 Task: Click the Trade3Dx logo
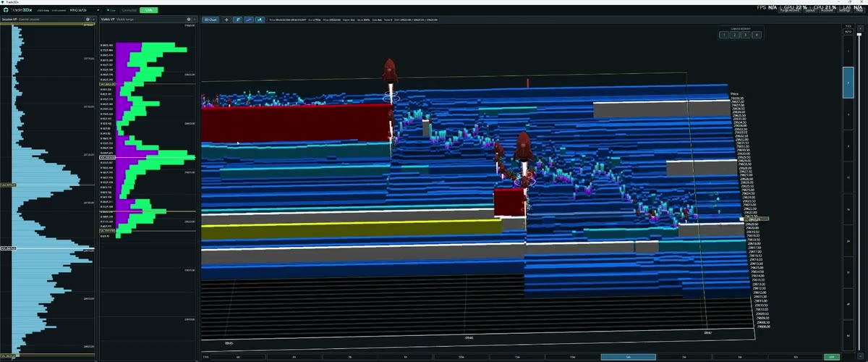click(18, 10)
